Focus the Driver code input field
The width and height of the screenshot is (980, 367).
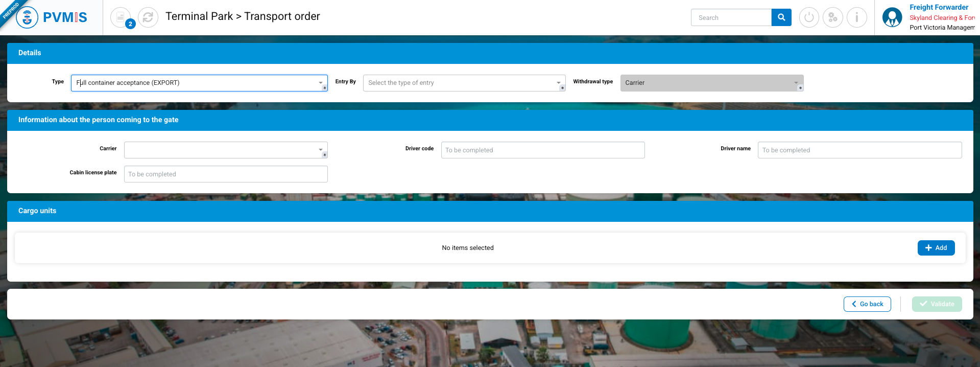(542, 150)
